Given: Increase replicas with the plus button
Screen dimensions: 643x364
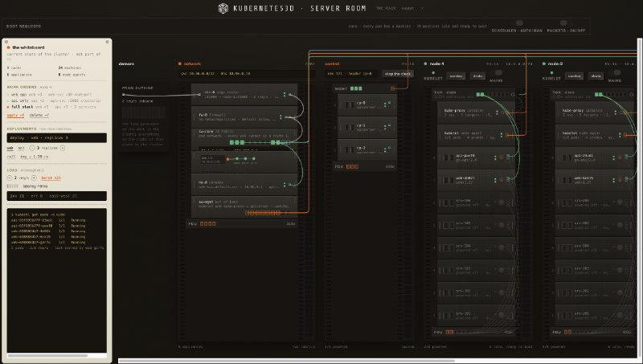Looking at the screenshot, I should (63, 148).
